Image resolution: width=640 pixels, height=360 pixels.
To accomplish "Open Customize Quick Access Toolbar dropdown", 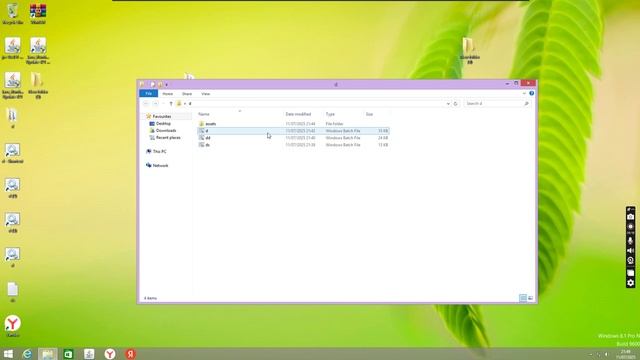I will coord(167,84).
